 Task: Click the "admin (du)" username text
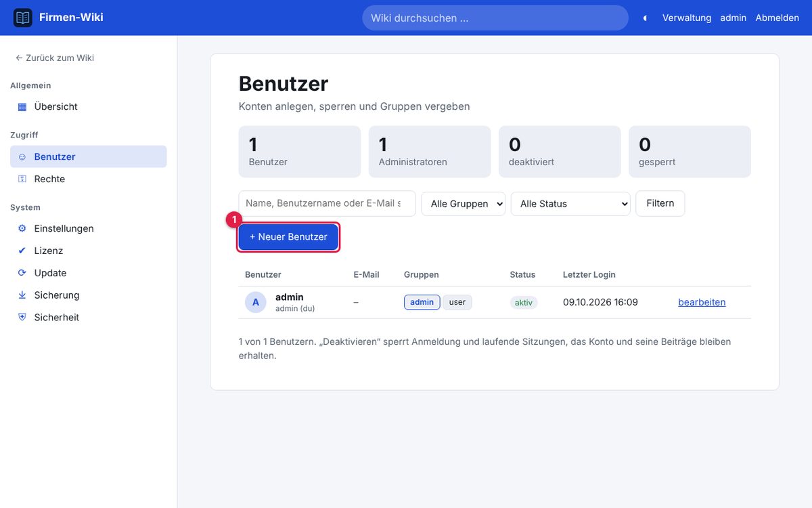point(295,308)
